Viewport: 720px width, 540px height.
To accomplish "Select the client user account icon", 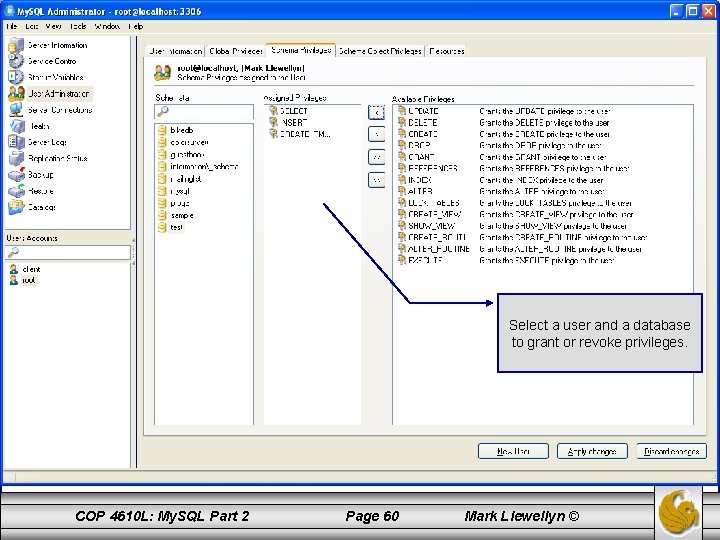I will pyautogui.click(x=14, y=270).
